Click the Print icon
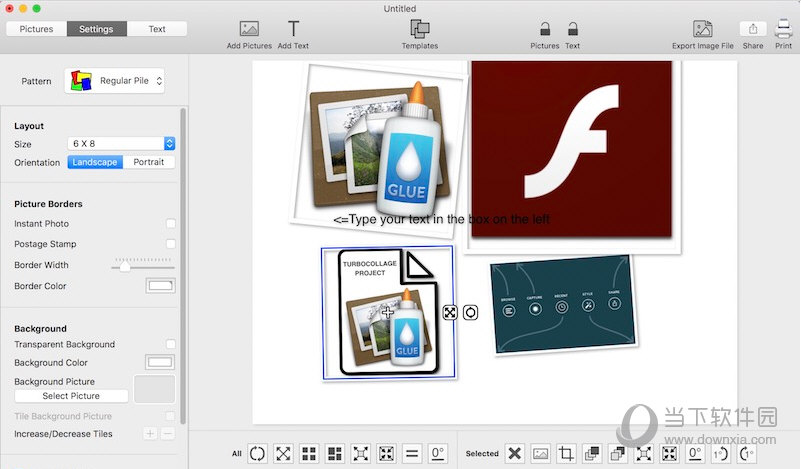Viewport: 801px width, 469px height. 784,29
